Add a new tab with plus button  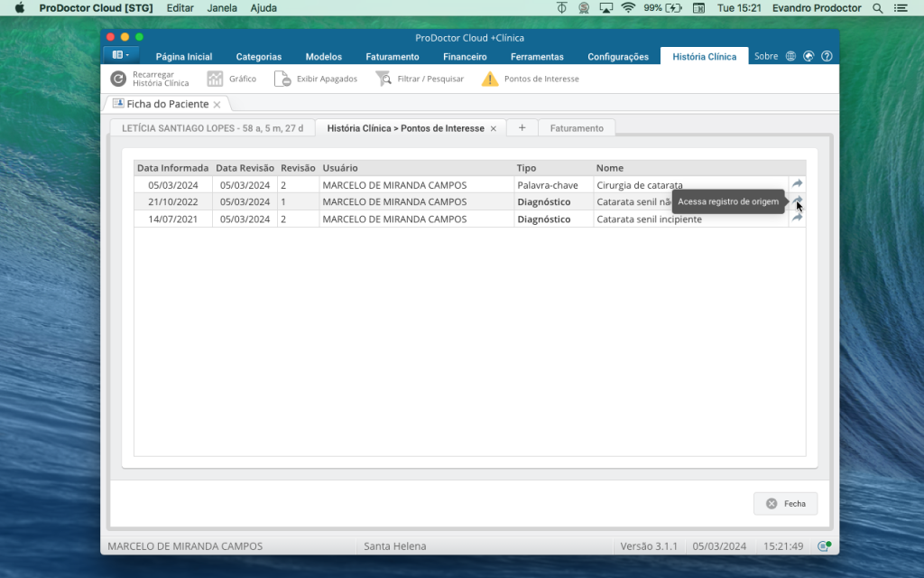coord(522,128)
